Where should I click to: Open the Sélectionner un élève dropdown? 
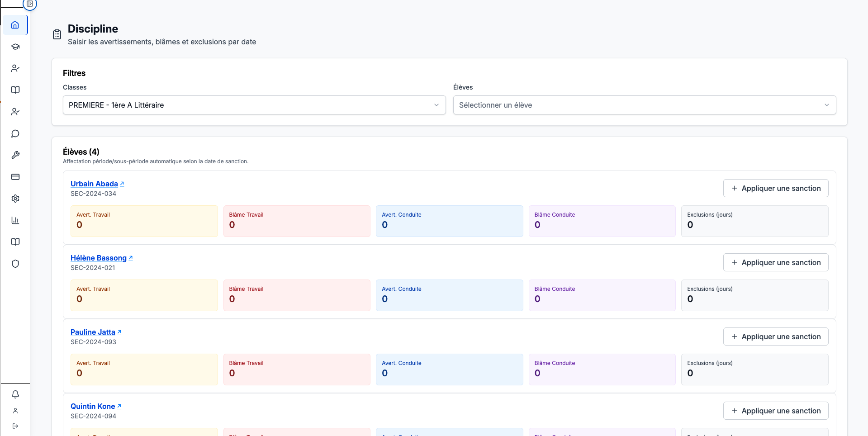pos(645,105)
